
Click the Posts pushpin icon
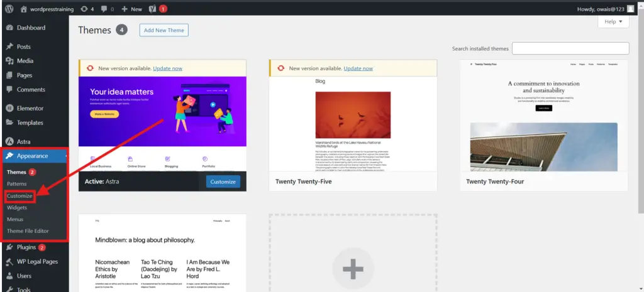tap(10, 46)
